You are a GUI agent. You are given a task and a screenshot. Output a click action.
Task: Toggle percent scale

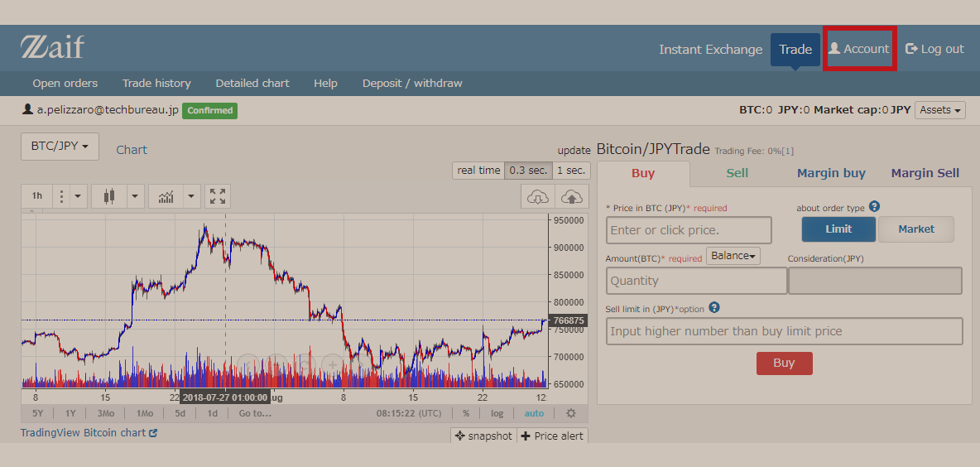tap(466, 413)
